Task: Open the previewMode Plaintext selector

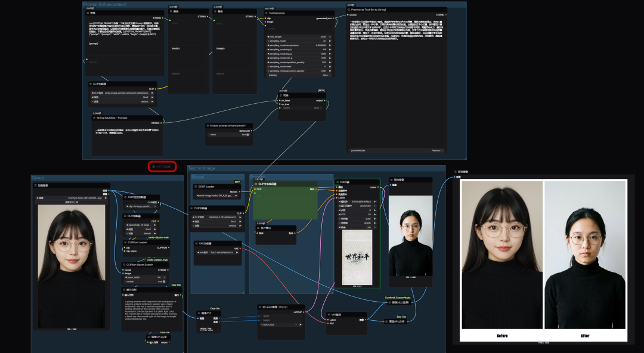Action: [397, 150]
